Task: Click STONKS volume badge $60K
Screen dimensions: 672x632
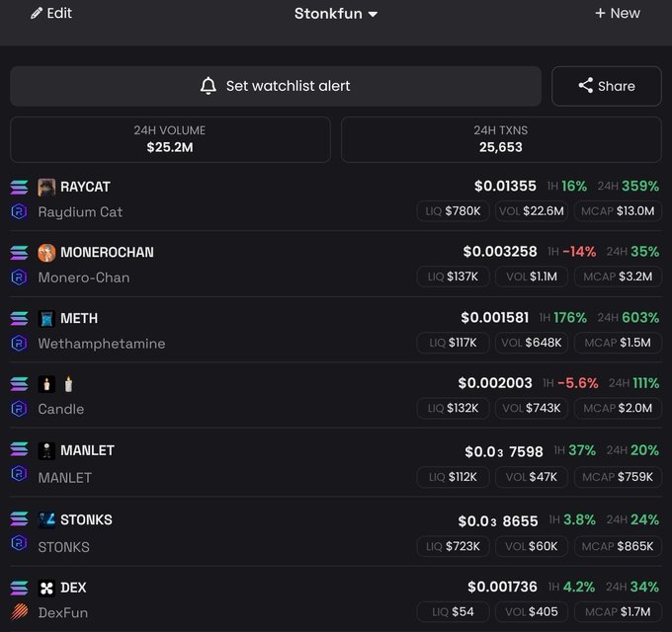Action: point(532,546)
